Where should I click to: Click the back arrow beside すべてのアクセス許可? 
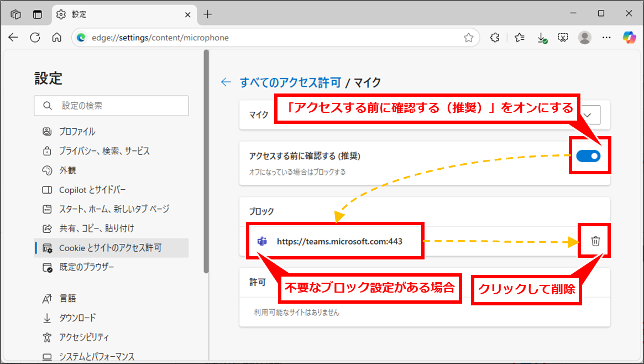click(x=226, y=82)
